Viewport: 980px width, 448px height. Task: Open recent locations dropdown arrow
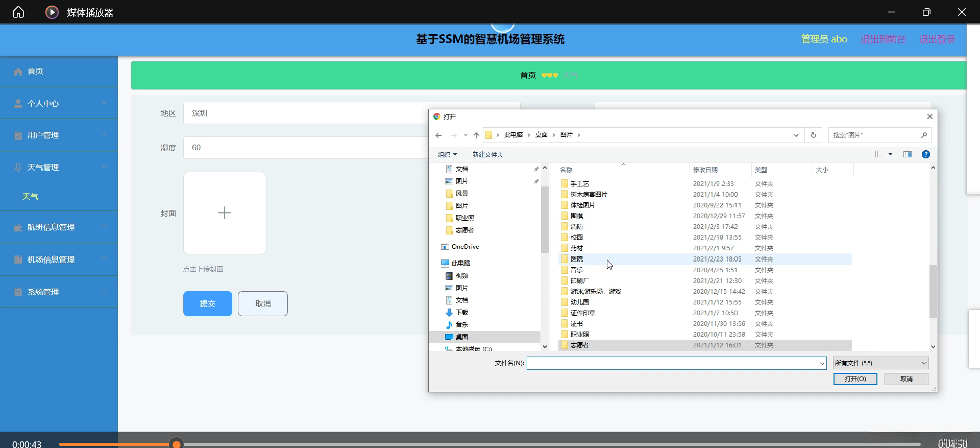point(465,135)
